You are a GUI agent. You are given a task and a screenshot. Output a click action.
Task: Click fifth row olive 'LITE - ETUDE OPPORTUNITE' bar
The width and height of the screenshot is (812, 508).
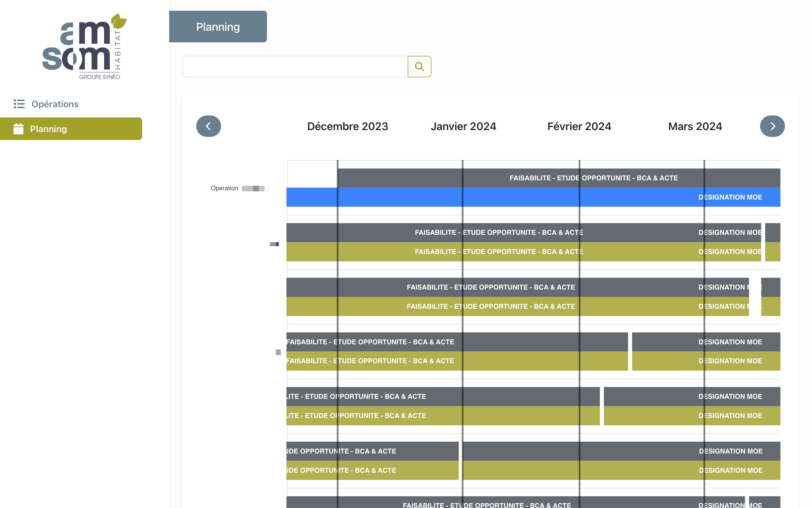[443, 416]
